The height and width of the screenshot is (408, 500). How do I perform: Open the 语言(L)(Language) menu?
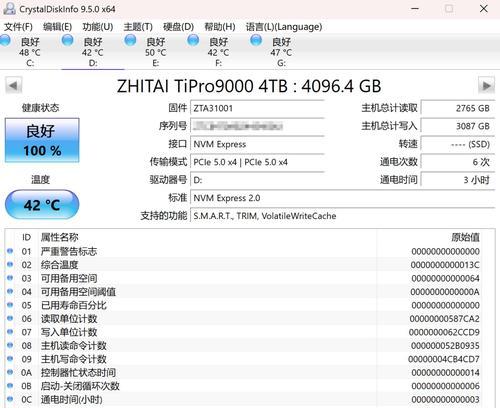click(284, 27)
